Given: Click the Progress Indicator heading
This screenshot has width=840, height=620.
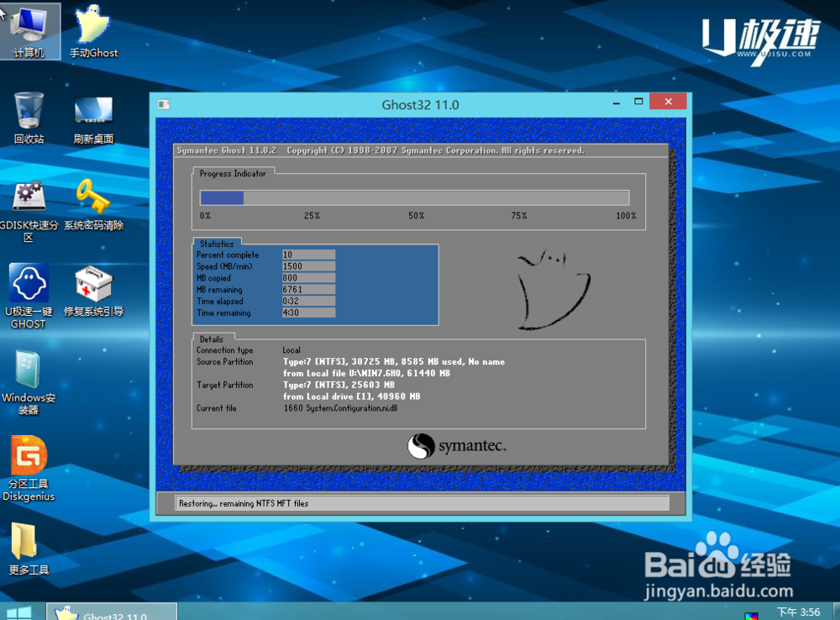Looking at the screenshot, I should point(233,174).
